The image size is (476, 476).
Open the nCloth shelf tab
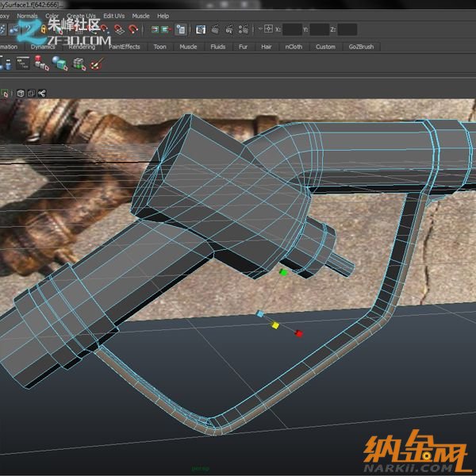pyautogui.click(x=293, y=47)
